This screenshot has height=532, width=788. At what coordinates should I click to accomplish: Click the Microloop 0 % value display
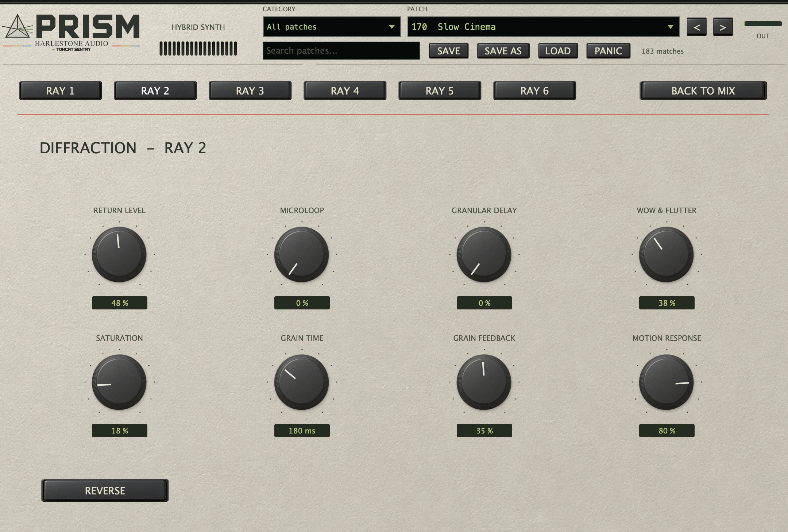[x=302, y=303]
